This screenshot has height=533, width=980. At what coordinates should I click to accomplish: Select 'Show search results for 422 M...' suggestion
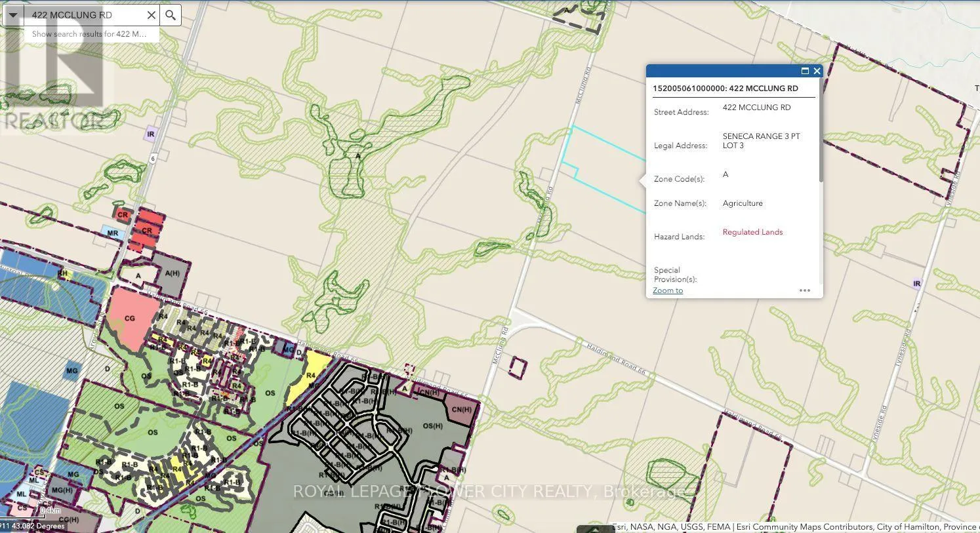90,34
